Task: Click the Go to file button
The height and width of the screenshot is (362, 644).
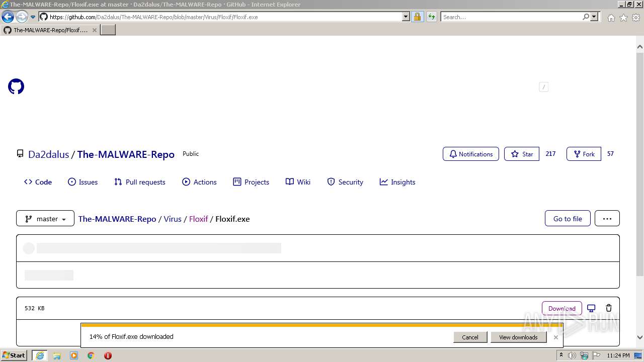Action: point(568,218)
